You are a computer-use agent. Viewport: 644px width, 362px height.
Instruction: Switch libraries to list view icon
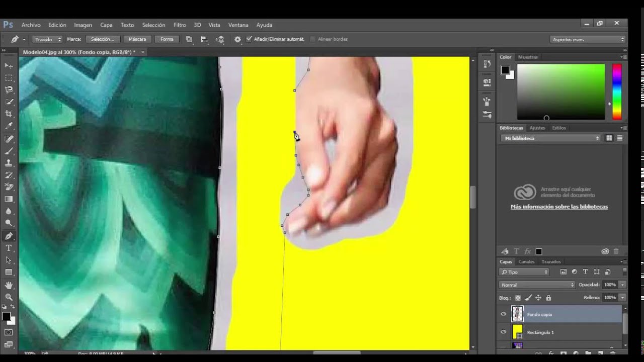(620, 138)
